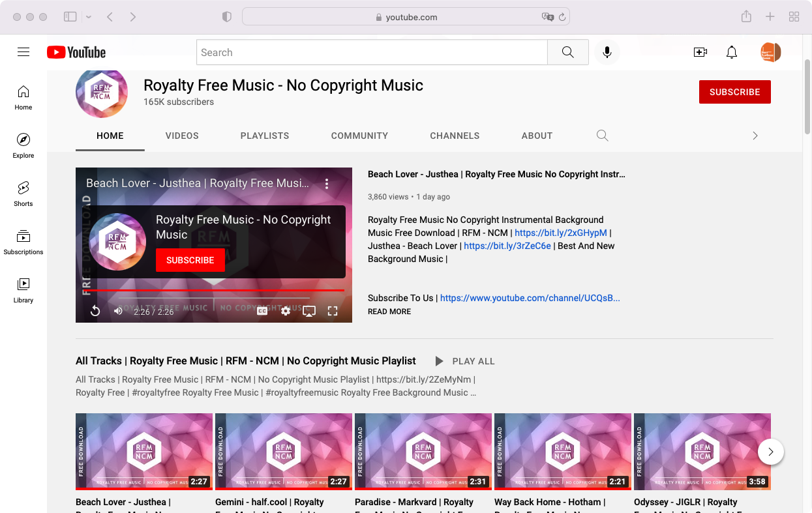Screen dimensions: 812x513
Task: Open settings gear in the video player
Action: tap(286, 311)
